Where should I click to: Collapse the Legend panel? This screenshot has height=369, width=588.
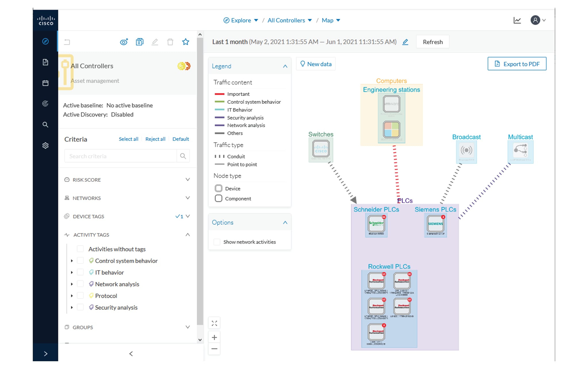coord(285,66)
